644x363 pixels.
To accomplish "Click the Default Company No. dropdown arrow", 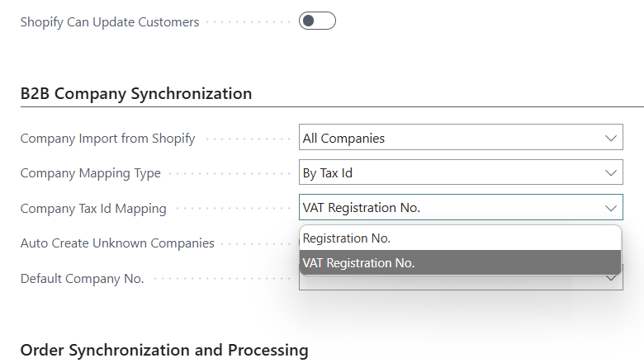I will point(611,279).
